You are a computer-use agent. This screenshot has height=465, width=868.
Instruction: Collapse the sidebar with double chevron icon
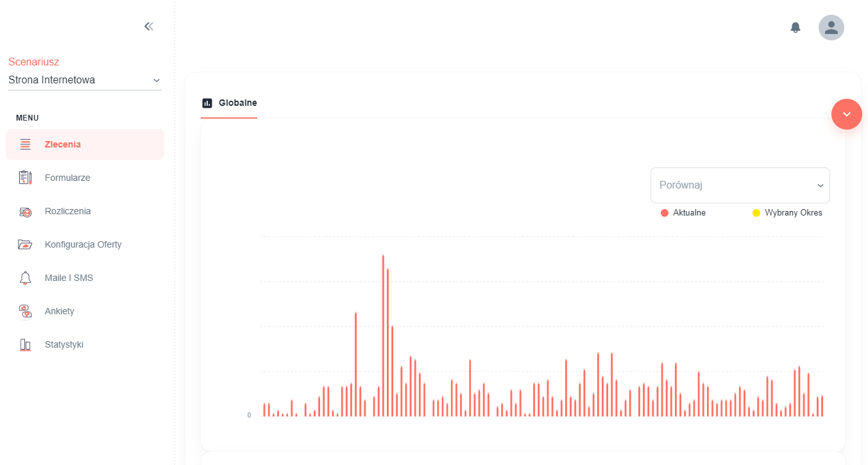[x=149, y=26]
